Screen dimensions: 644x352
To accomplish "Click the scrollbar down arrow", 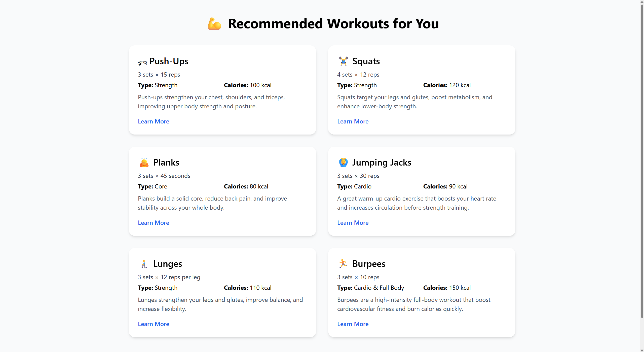I will [642, 350].
